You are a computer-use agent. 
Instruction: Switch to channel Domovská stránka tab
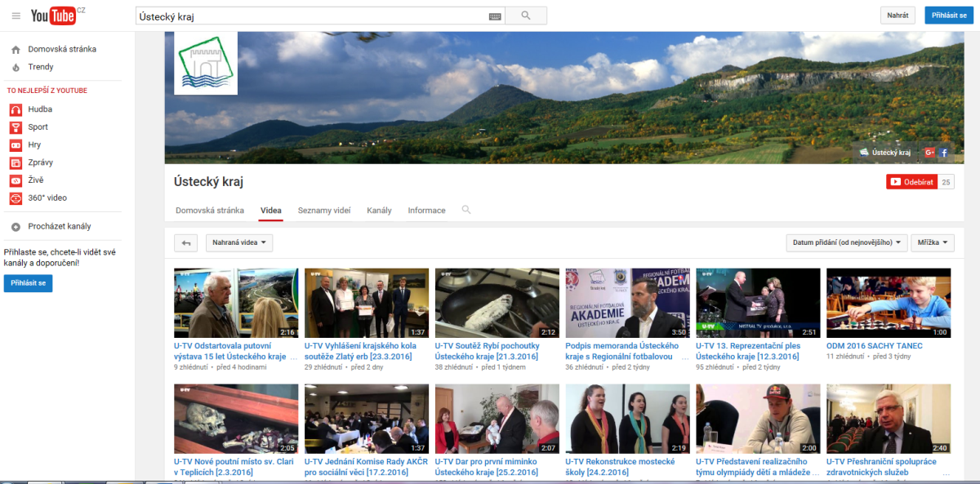[x=210, y=211]
